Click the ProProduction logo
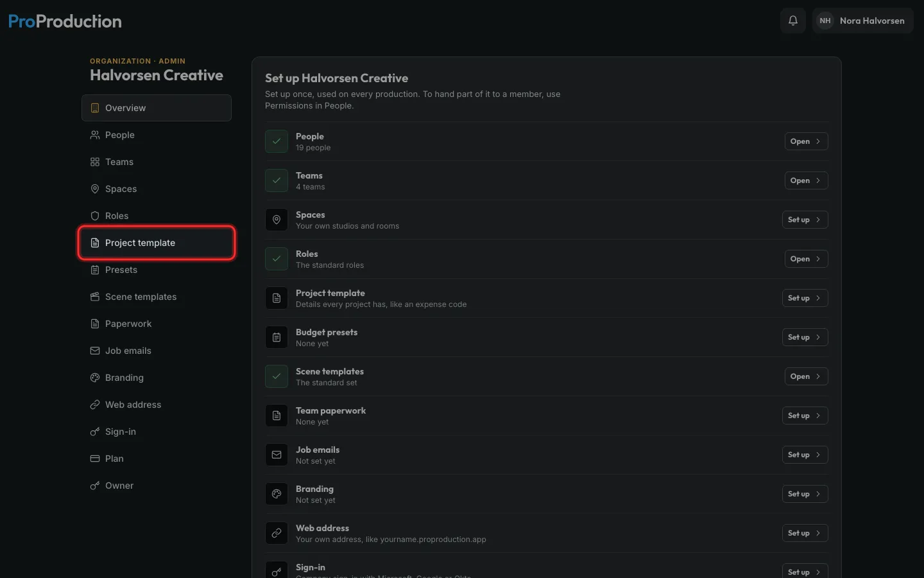 pos(65,21)
